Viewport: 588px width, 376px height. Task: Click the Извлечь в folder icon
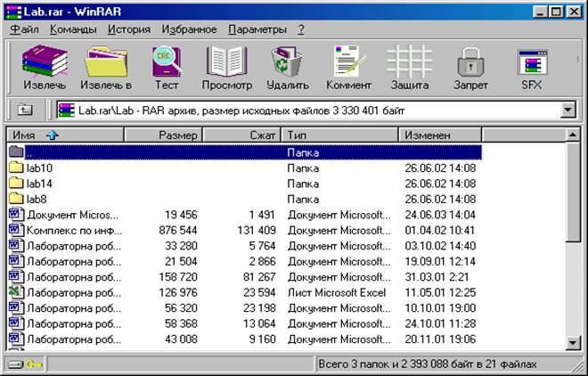coord(106,61)
